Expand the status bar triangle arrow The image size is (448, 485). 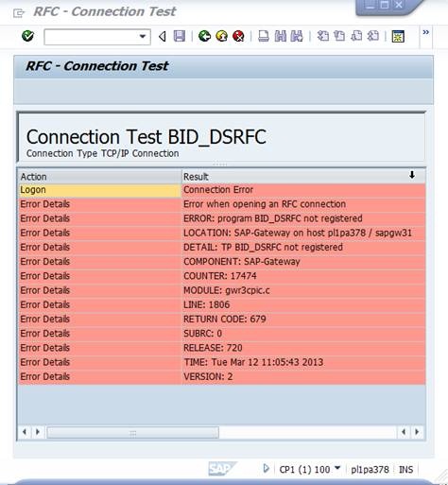267,469
